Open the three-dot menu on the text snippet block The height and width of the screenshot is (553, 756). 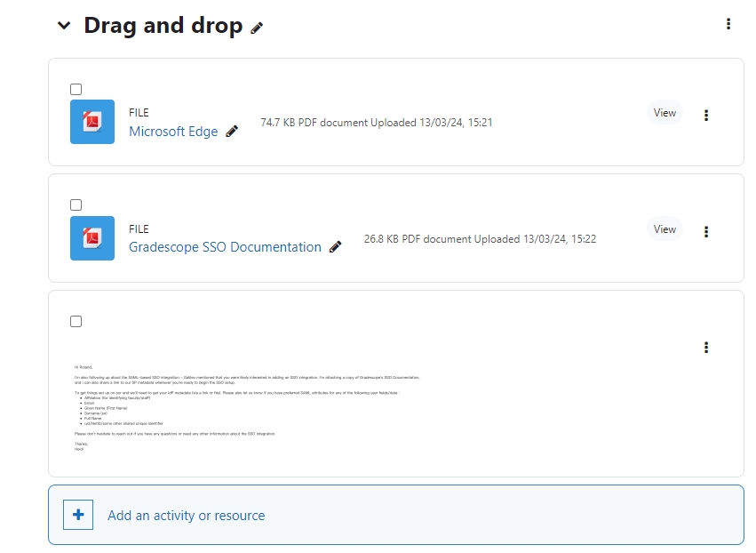(706, 347)
